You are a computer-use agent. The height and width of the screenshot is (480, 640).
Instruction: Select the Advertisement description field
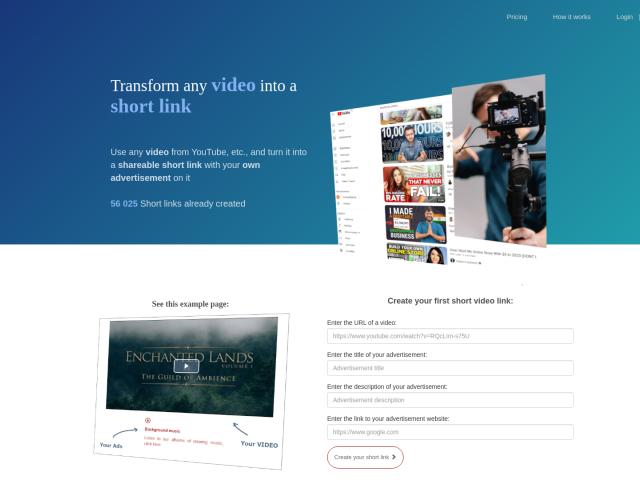[x=450, y=400]
